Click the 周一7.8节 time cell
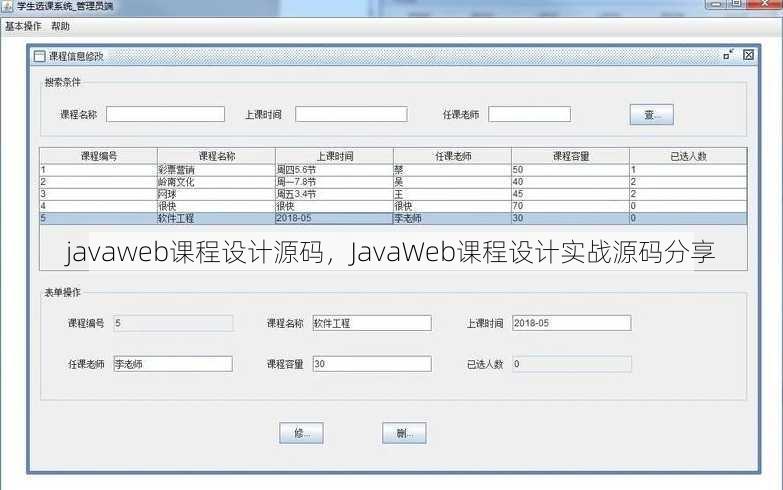Image resolution: width=783 pixels, height=490 pixels. [335, 182]
